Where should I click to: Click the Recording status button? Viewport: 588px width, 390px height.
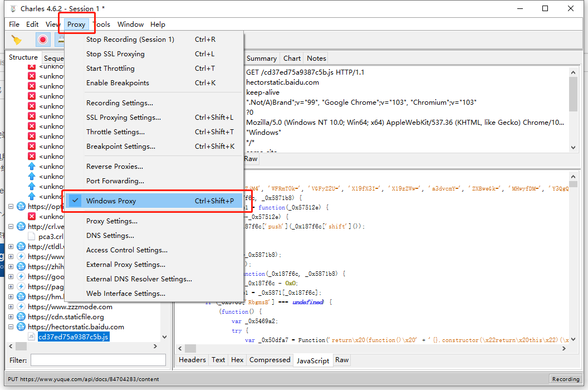566,379
